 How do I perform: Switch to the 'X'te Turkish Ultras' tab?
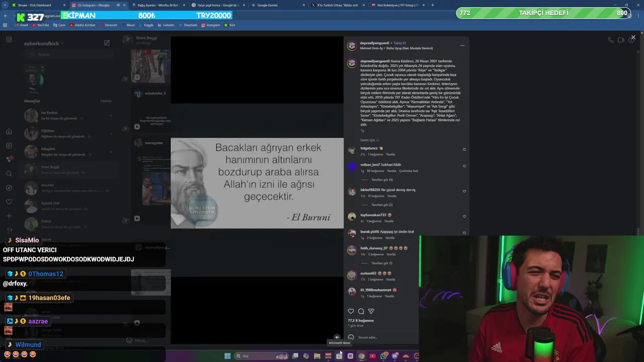[x=337, y=5]
